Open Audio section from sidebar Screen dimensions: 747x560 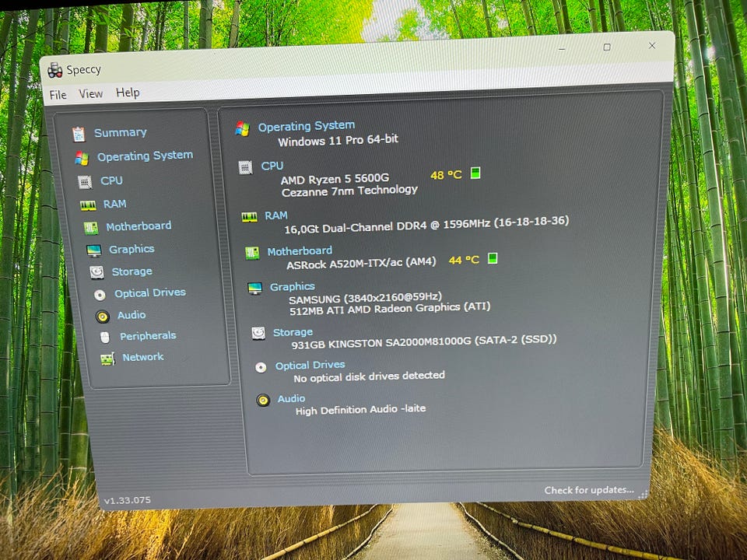point(132,315)
